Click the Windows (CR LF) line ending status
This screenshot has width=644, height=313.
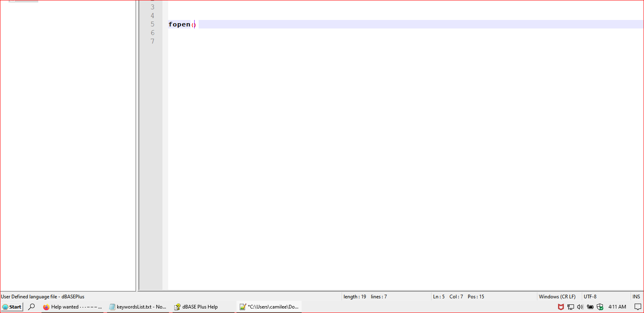(557, 297)
